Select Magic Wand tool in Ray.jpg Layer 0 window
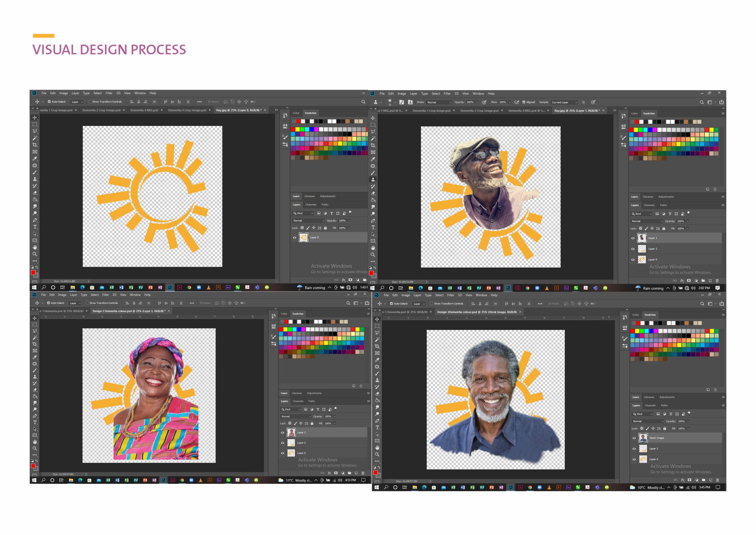 (35, 138)
